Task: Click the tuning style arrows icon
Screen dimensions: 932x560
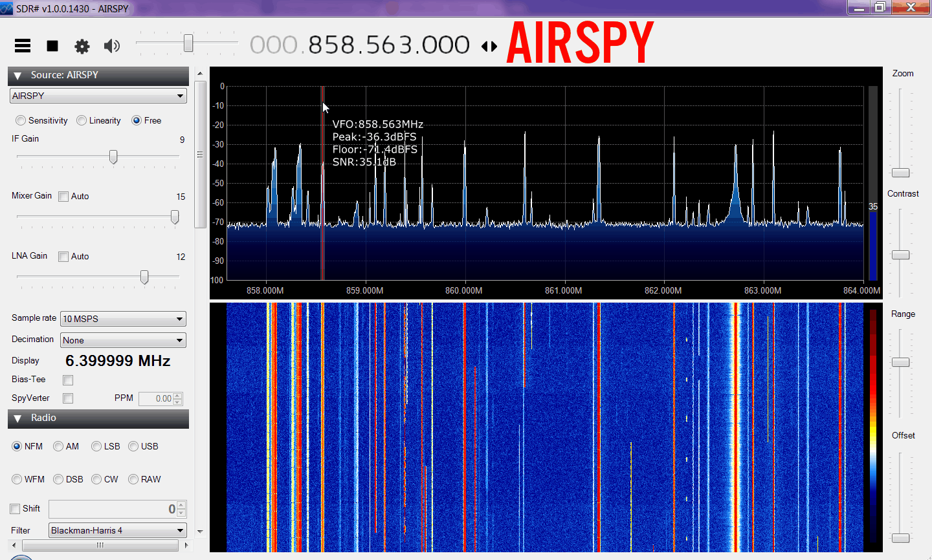Action: tap(489, 47)
